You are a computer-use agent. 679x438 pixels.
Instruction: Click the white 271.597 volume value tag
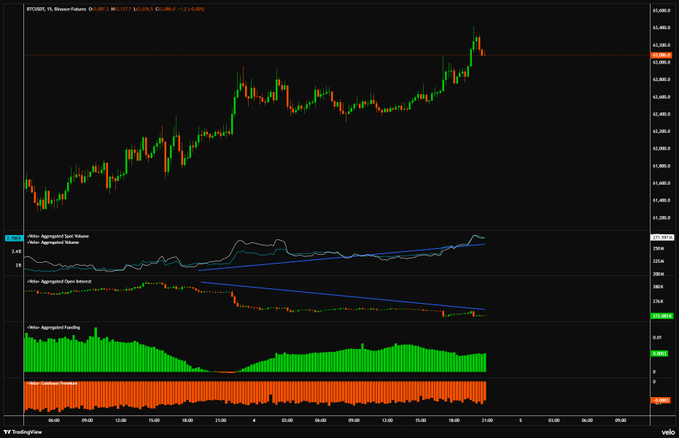662,237
